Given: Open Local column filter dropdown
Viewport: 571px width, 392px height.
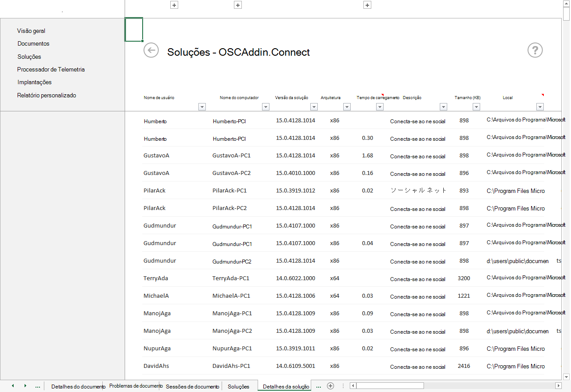Looking at the screenshot, I should tap(540, 107).
